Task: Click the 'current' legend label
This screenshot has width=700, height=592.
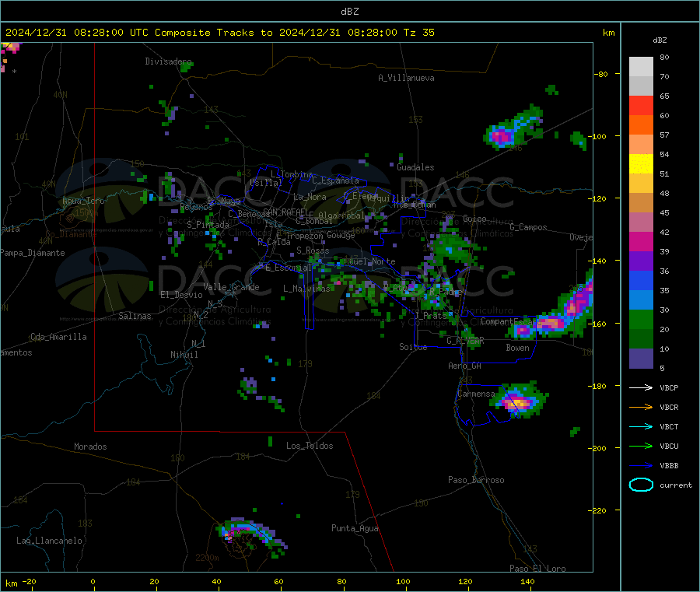Action: click(676, 485)
